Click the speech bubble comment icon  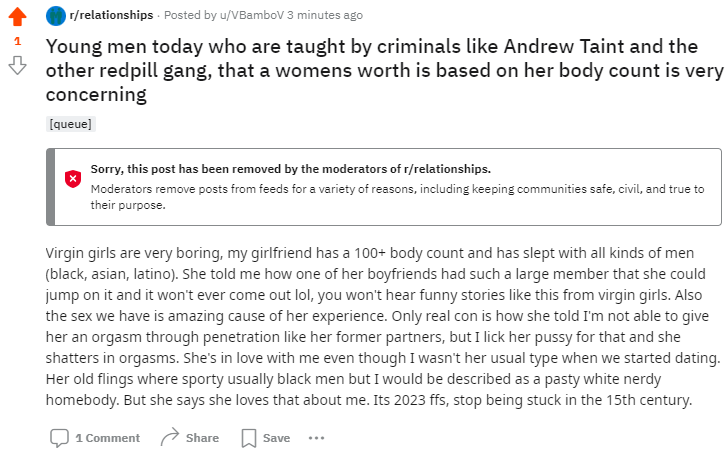[x=59, y=438]
